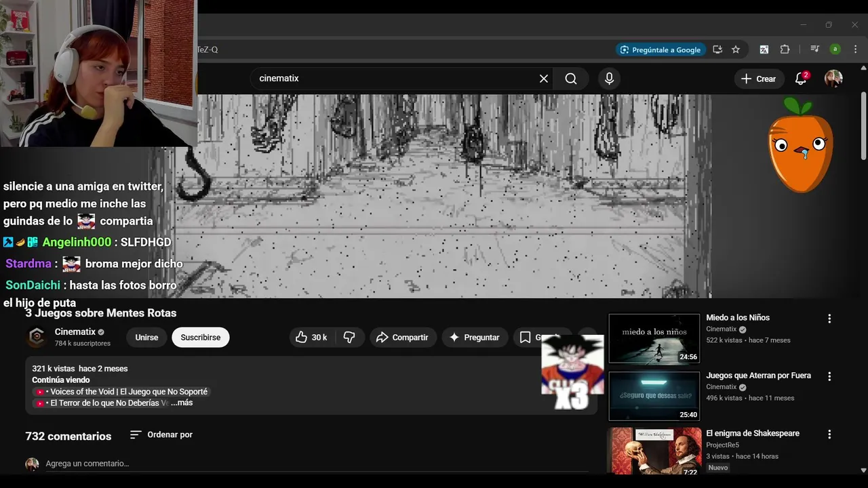Open the Chrome profile avatar 'a'
The image size is (868, 488).
pos(835,49)
